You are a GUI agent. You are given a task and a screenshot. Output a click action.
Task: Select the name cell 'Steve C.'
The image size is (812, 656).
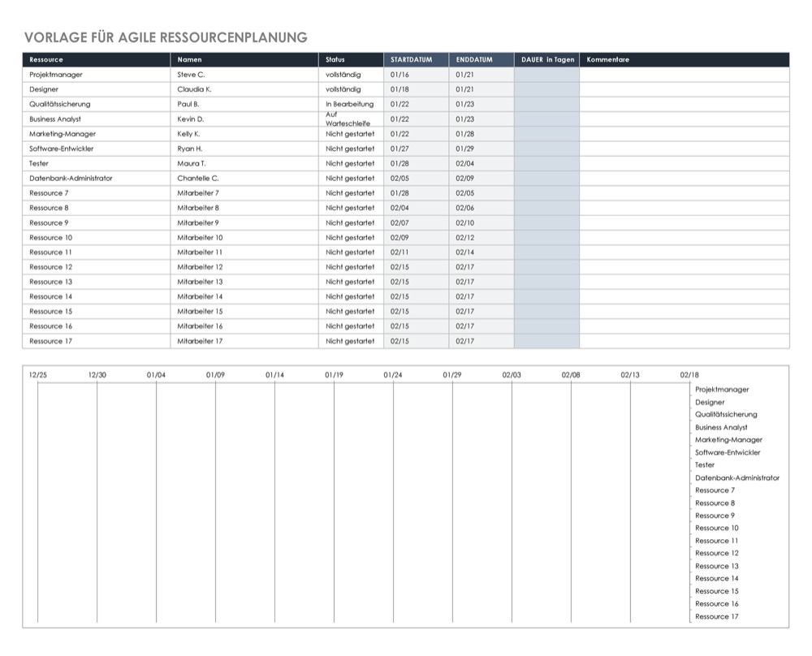(x=244, y=75)
